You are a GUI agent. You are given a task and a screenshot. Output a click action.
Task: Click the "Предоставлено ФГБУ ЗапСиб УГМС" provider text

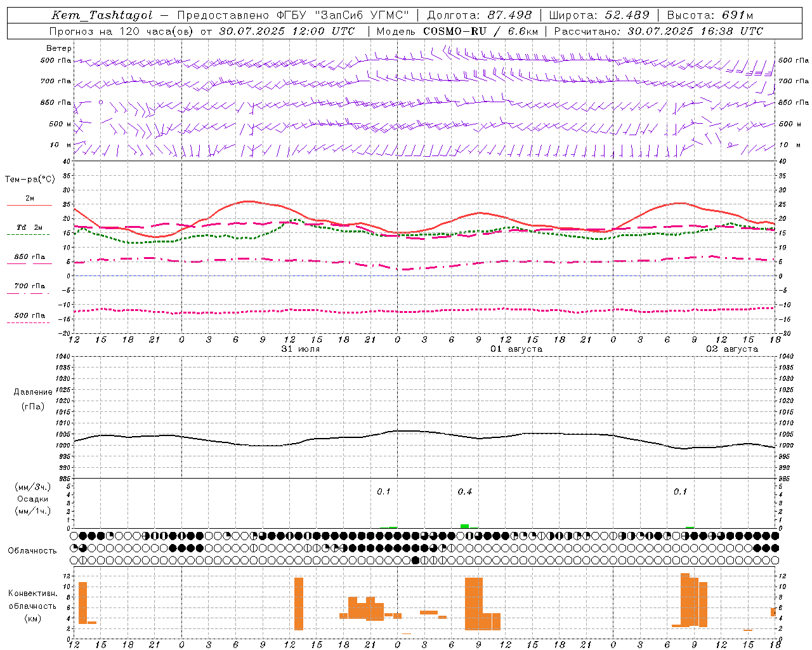pyautogui.click(x=293, y=15)
